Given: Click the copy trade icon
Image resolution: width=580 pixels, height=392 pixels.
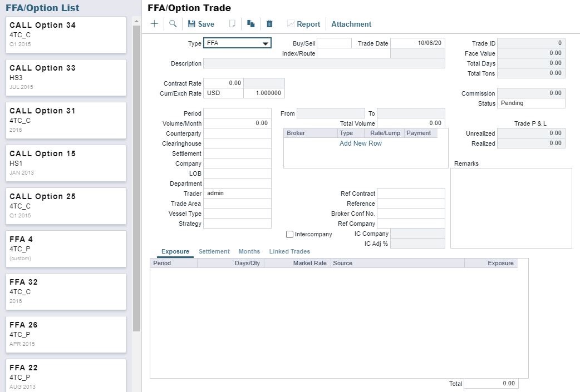Looking at the screenshot, I should click(251, 24).
